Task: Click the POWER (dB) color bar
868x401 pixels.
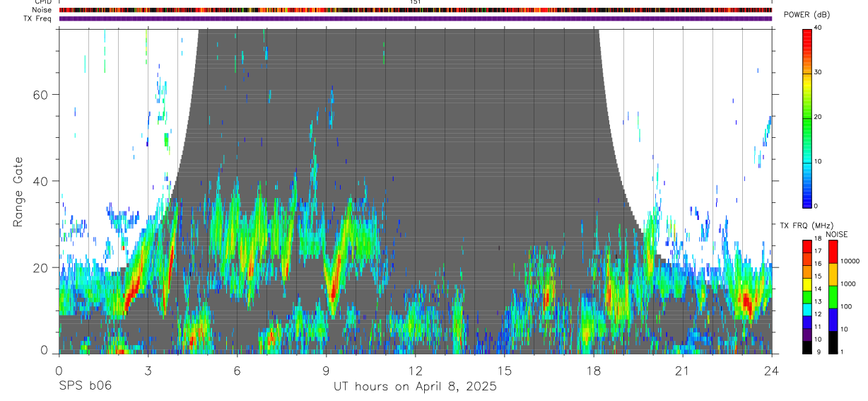Action: pyautogui.click(x=807, y=117)
